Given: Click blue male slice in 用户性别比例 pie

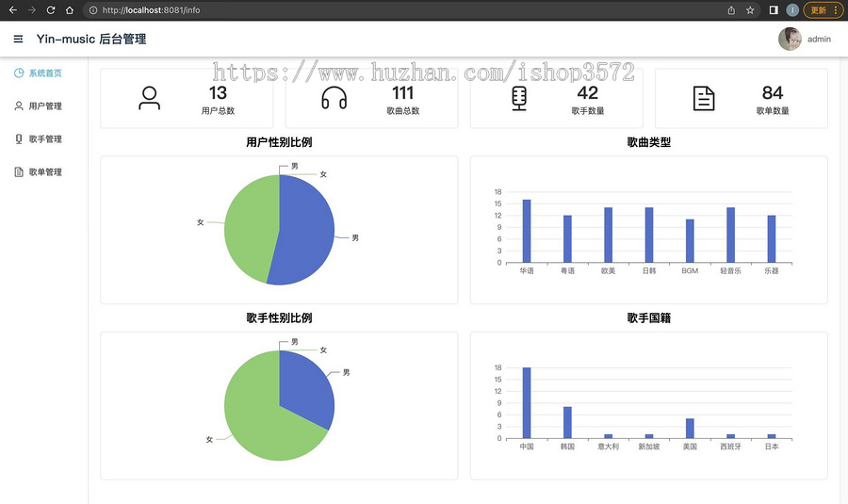Looking at the screenshot, I should pyautogui.click(x=305, y=230).
